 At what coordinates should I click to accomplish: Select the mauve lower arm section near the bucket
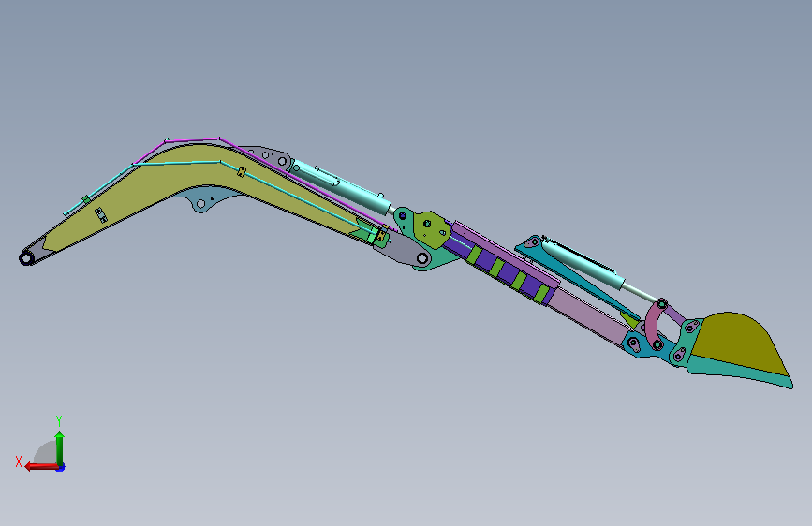[x=590, y=315]
